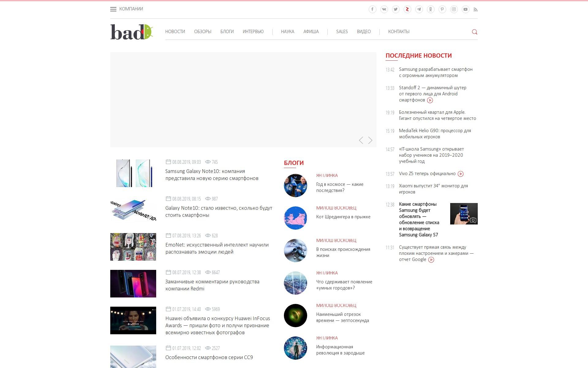The height and width of the screenshot is (368, 588).
Task: Open the hamburger menu icon beside Компании
Action: coord(113,9)
